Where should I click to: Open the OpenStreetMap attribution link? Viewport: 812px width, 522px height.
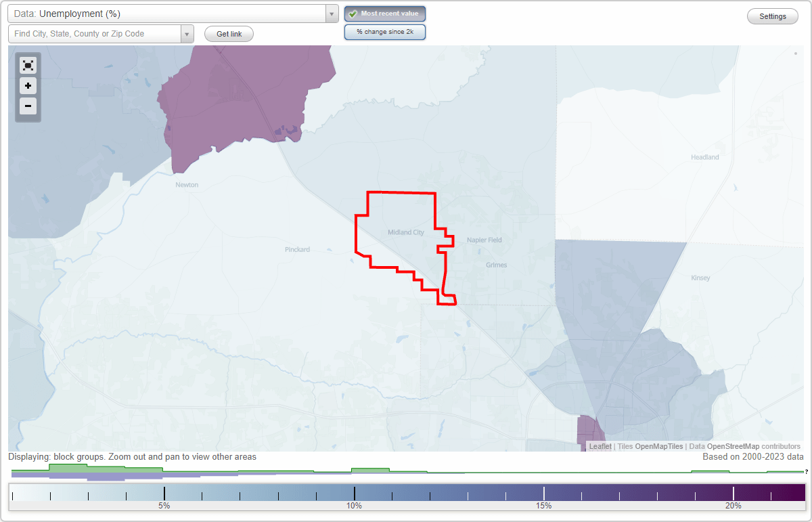(733, 446)
